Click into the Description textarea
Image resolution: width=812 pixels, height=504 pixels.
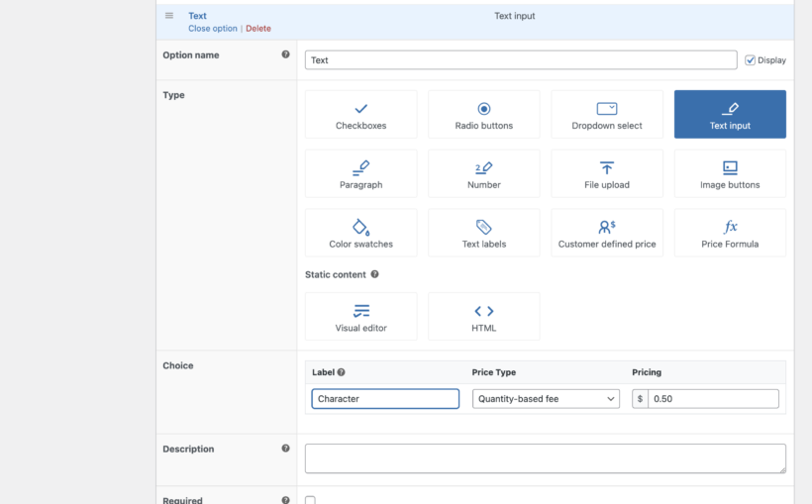545,458
